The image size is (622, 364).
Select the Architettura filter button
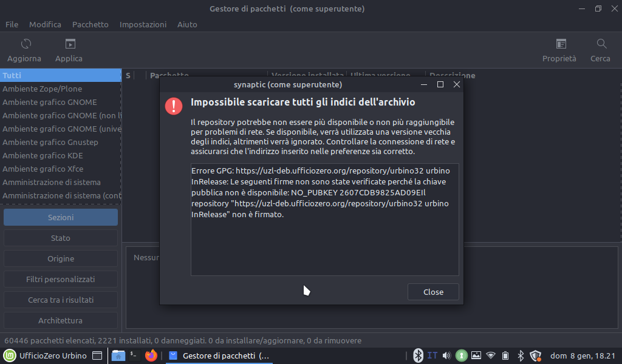pyautogui.click(x=61, y=320)
